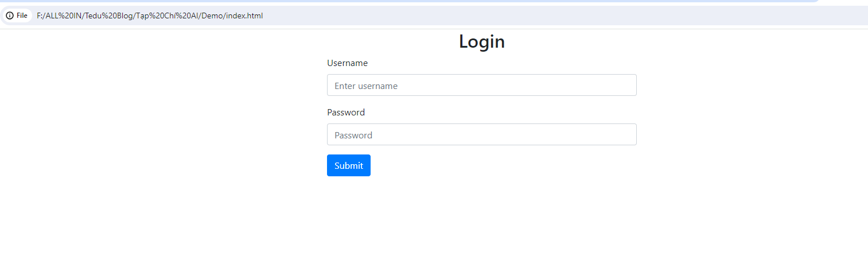Focus the Enter username input field

coord(481,85)
